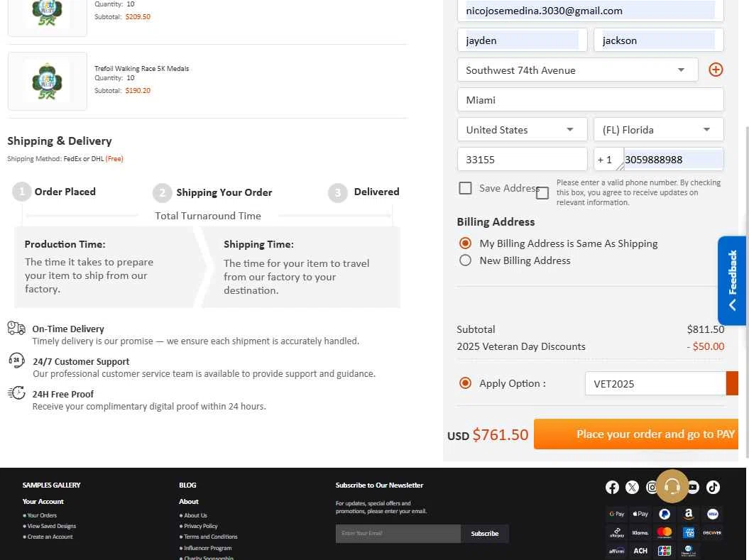The image size is (749, 560).
Task: Click the zip code field 33155
Action: click(522, 160)
